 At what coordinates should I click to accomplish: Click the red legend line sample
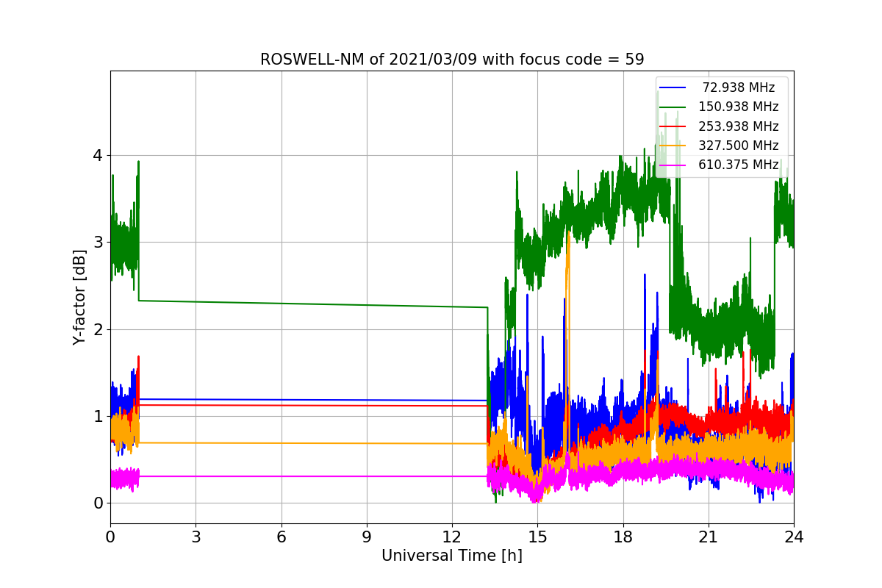[x=673, y=126]
